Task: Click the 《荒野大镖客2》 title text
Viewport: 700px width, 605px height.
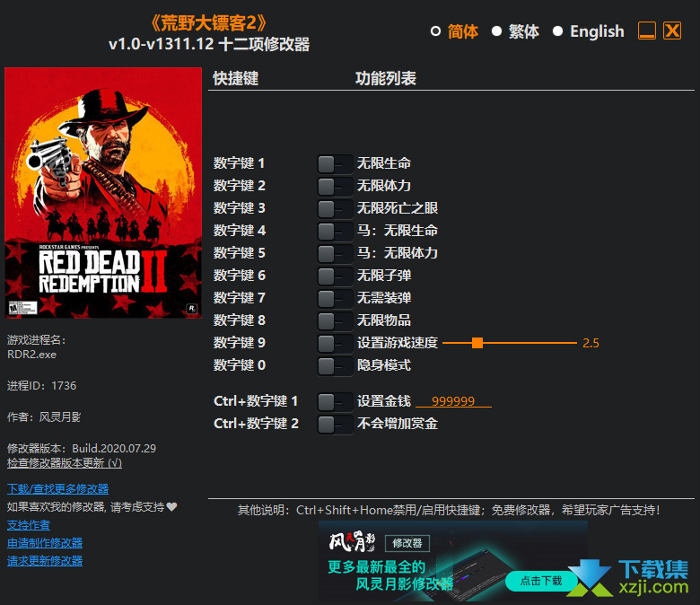Action: (209, 22)
